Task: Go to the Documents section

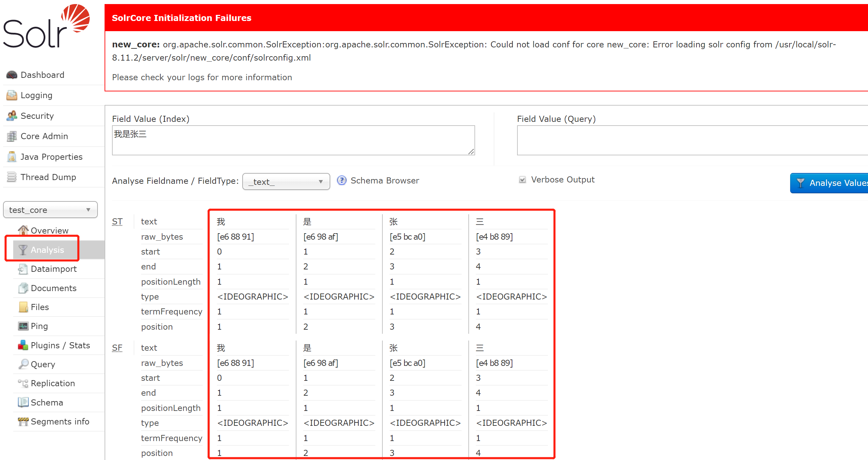Action: click(x=53, y=288)
